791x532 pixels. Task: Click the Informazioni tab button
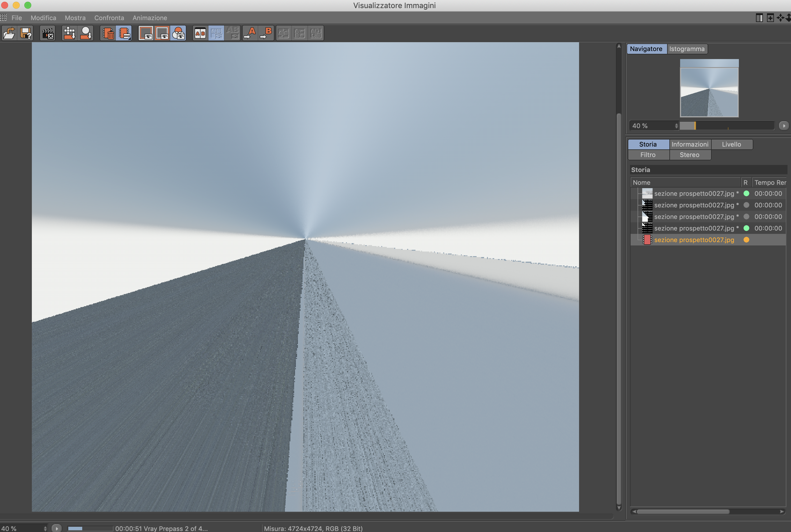tap(690, 144)
